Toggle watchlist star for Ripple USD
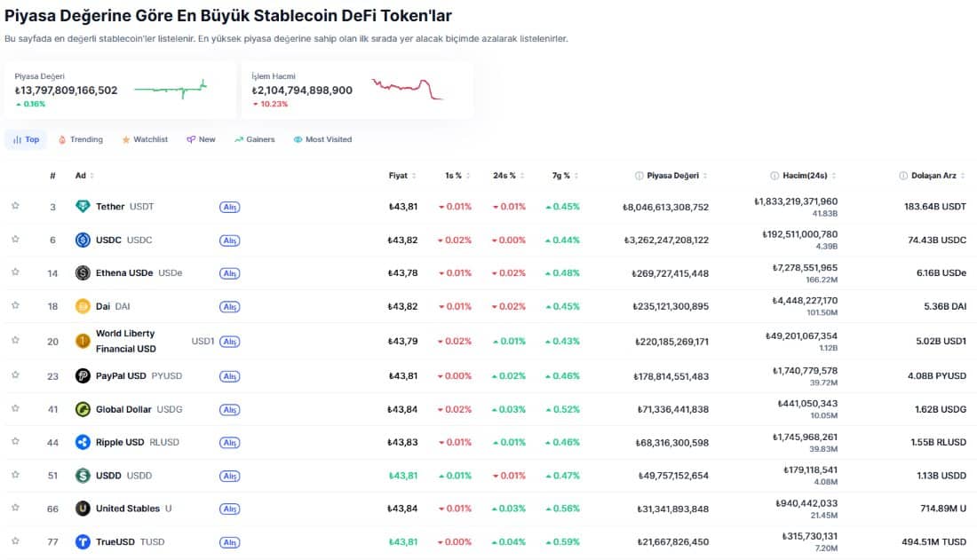977x560 pixels. pyautogui.click(x=16, y=442)
